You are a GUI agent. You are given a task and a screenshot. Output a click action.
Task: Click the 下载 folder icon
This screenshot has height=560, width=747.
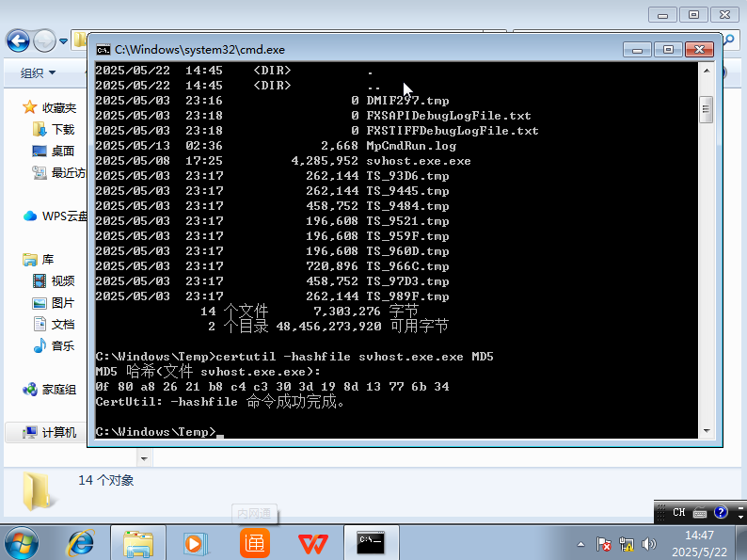pos(40,129)
